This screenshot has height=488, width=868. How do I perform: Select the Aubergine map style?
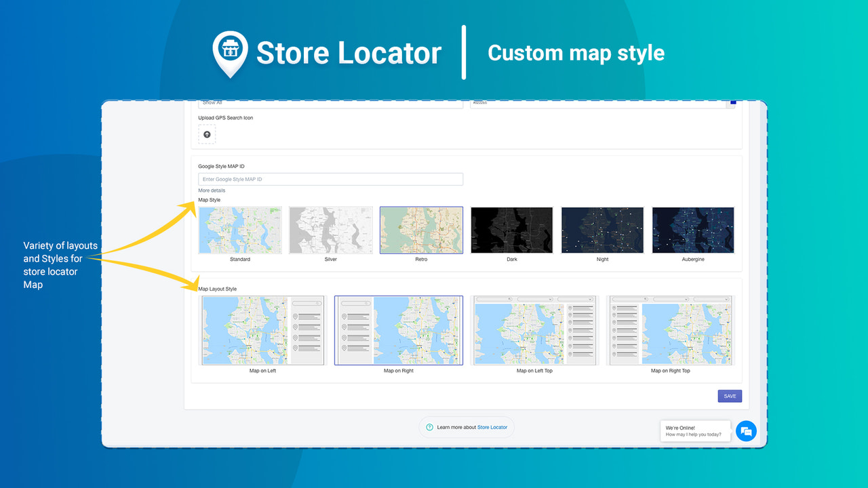(x=692, y=230)
